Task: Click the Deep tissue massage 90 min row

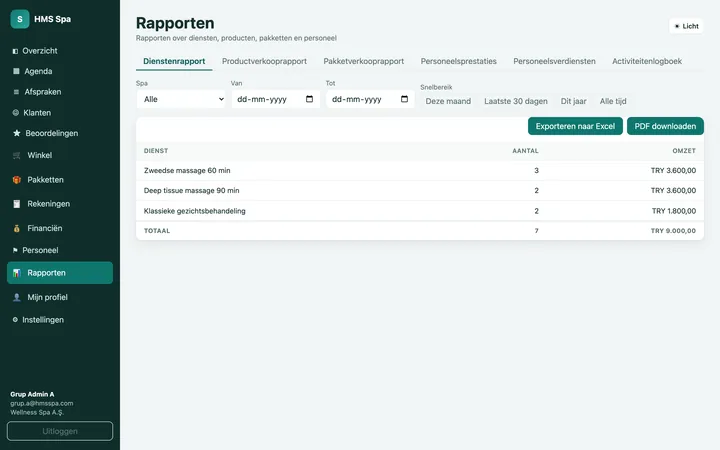Action: pyautogui.click(x=420, y=191)
